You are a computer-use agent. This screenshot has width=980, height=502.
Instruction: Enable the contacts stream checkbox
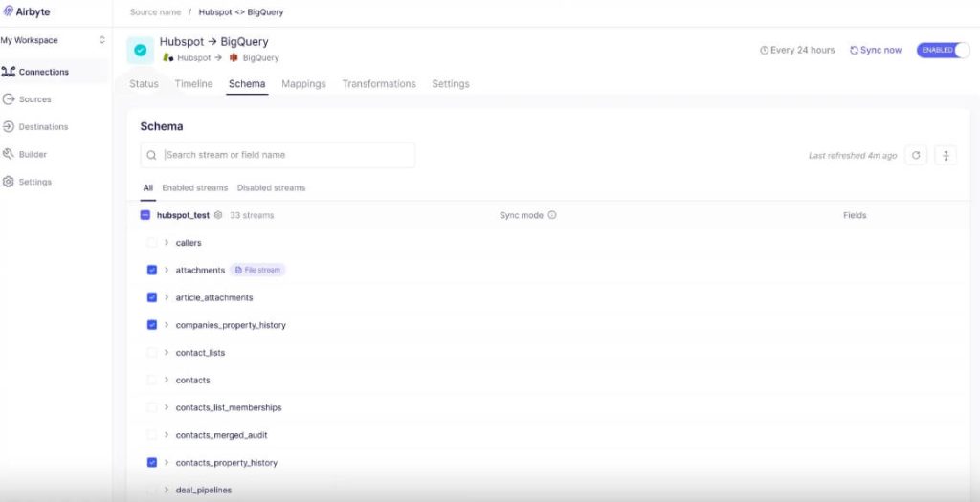point(152,381)
